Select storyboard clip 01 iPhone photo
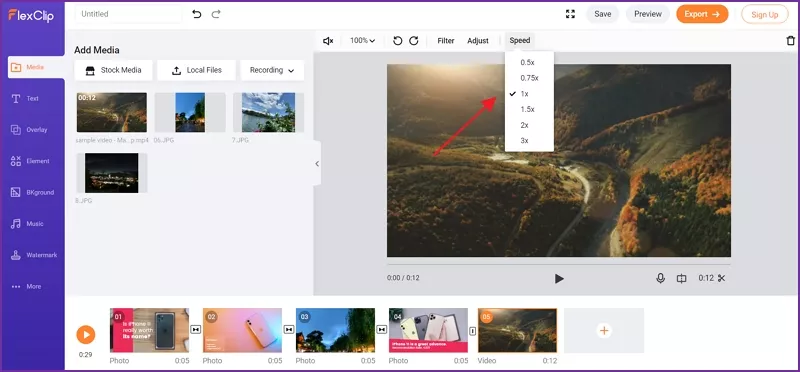This screenshot has height=372, width=800. pyautogui.click(x=149, y=330)
